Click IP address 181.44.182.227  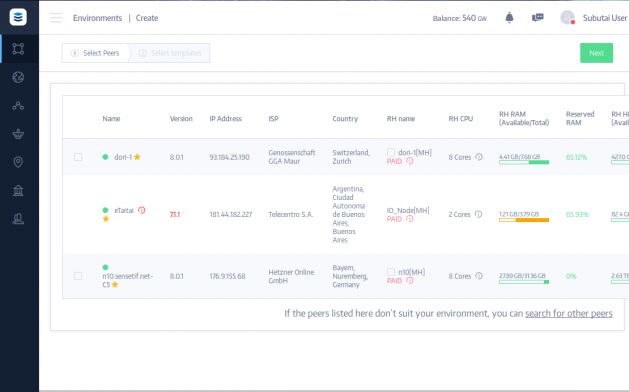point(231,214)
